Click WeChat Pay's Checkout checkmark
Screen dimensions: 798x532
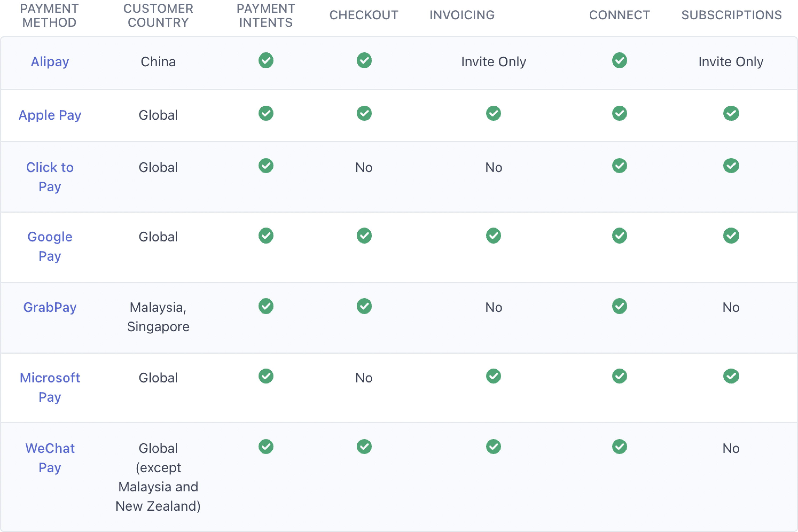(364, 447)
